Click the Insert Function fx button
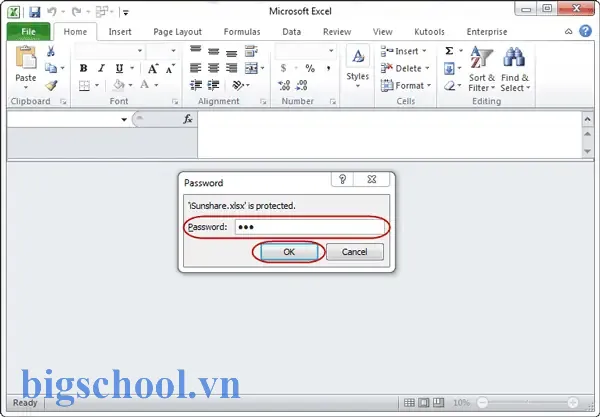This screenshot has width=600, height=417. pyautogui.click(x=188, y=119)
